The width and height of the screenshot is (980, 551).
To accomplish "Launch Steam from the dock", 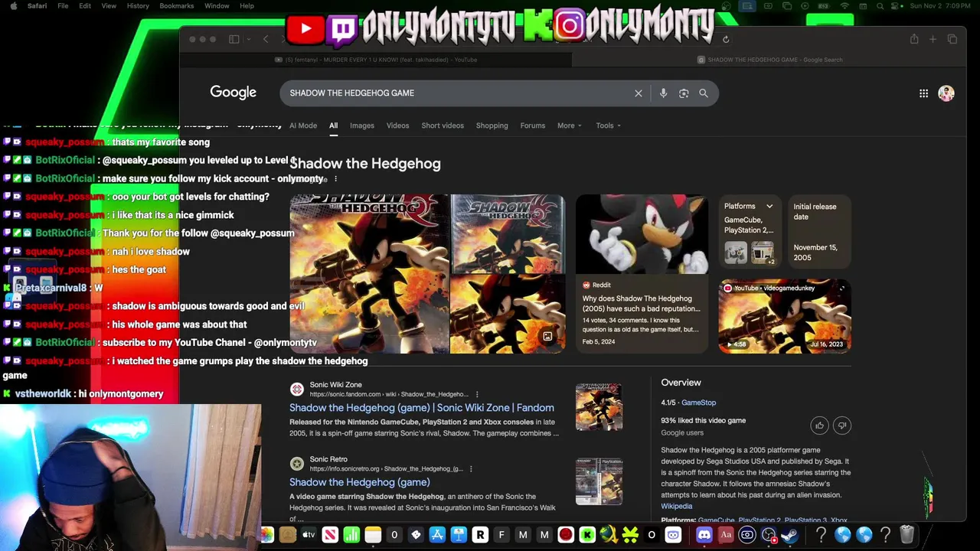I will pyautogui.click(x=789, y=535).
